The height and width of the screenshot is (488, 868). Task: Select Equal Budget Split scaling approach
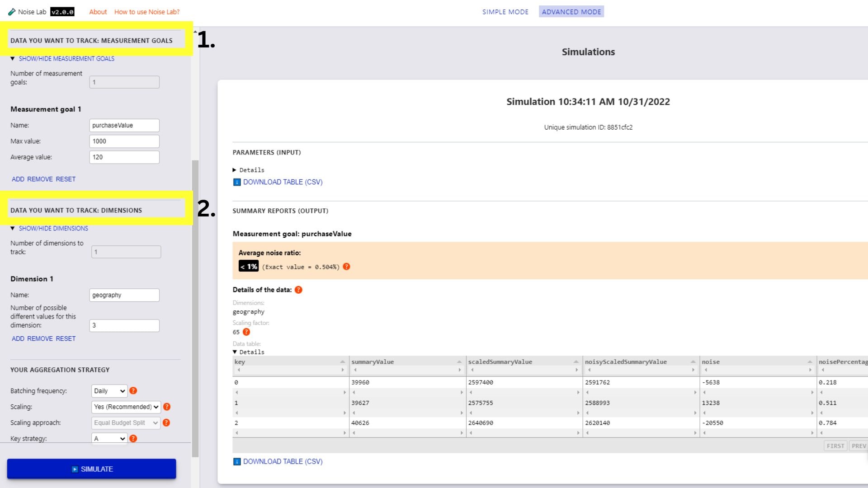tap(125, 422)
